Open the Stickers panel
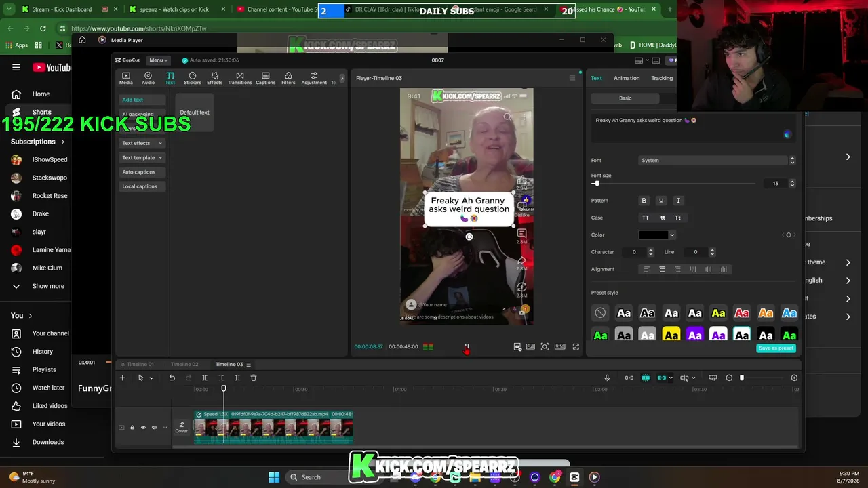 point(193,78)
